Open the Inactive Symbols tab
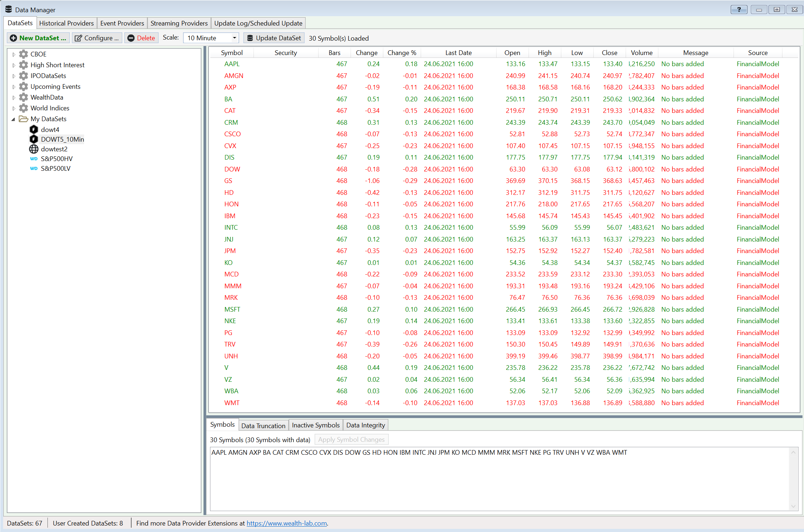 [315, 425]
